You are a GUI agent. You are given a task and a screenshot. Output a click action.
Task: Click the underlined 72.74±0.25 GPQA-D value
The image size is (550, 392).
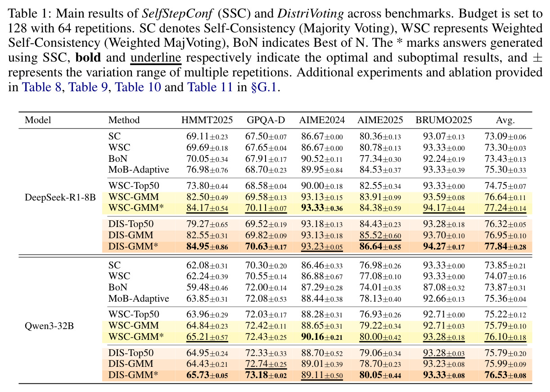coord(266,364)
